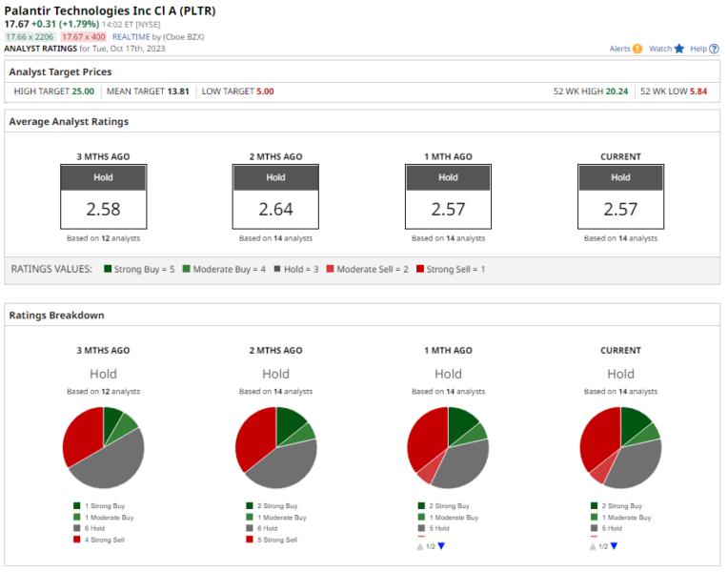Click the Ratings Breakdown section header
Viewport: 728px width, 572px height.
(x=56, y=315)
